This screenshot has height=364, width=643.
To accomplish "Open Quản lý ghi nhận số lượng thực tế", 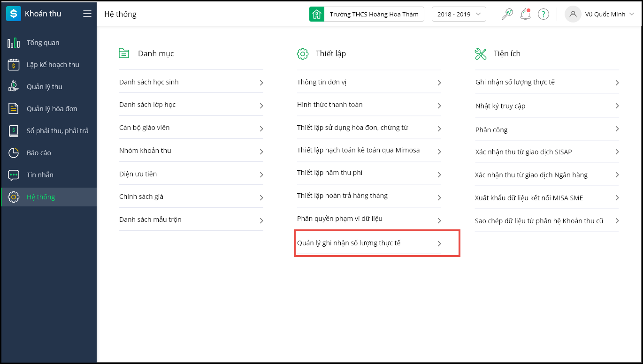I will [x=349, y=243].
